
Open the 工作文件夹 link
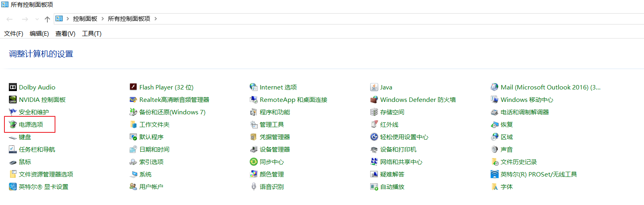click(155, 125)
